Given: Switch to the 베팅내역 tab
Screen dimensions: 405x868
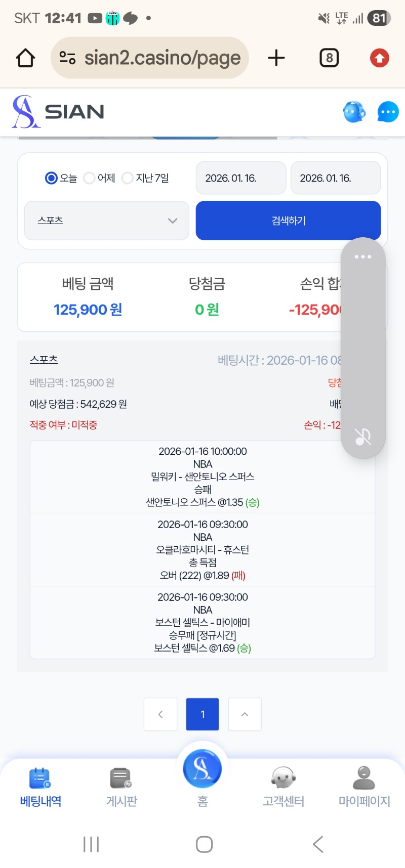Looking at the screenshot, I should 40,787.
